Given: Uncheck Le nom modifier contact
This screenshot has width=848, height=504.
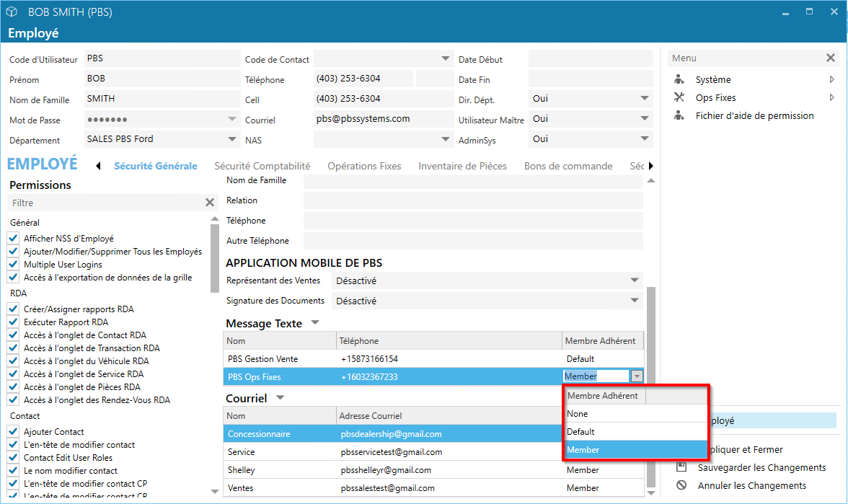Looking at the screenshot, I should (x=13, y=470).
